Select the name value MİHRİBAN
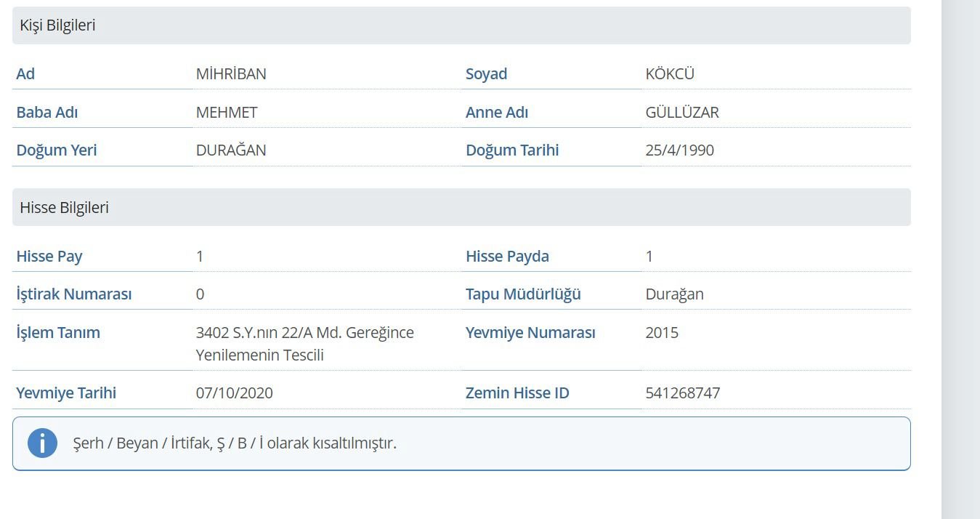980x519 pixels. tap(231, 74)
